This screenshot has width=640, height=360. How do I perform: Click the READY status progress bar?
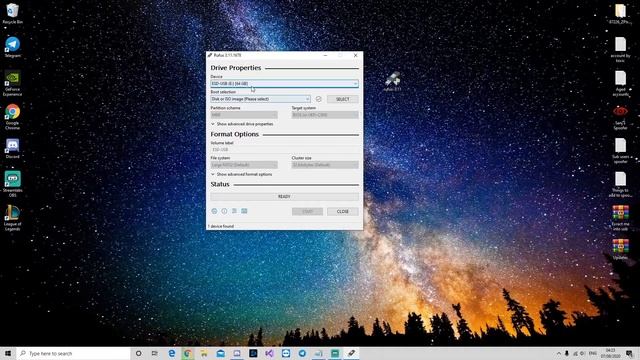click(x=284, y=197)
